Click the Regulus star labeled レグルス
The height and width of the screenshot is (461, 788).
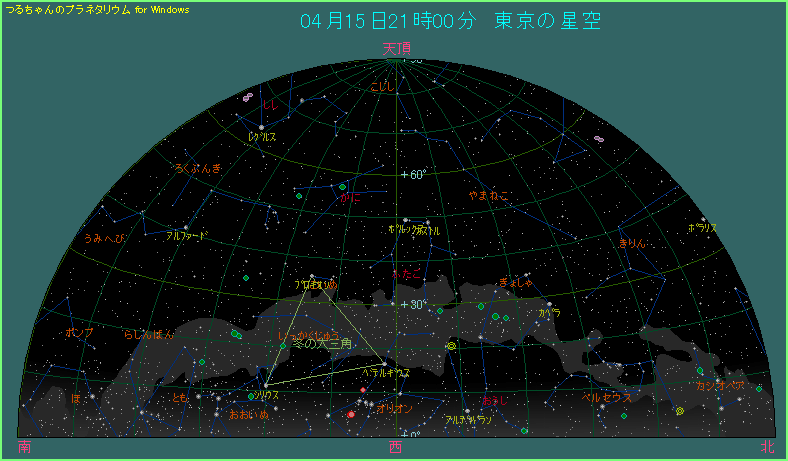point(261,127)
